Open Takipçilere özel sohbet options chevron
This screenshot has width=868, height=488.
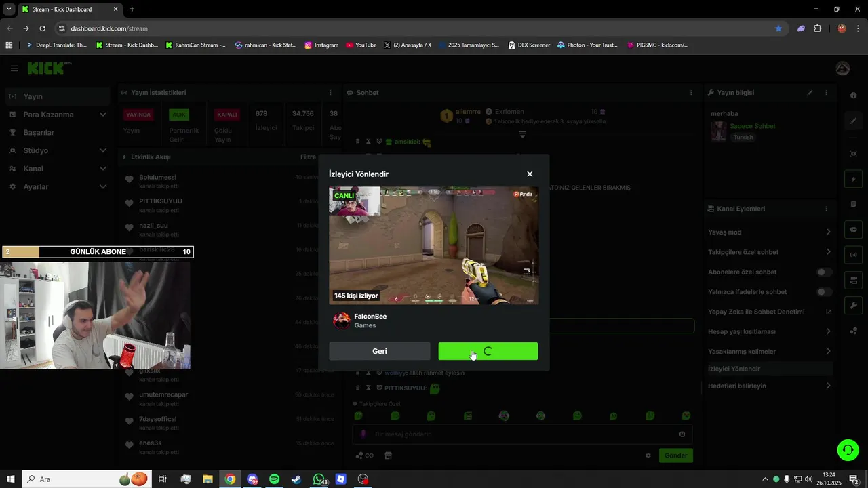point(828,252)
